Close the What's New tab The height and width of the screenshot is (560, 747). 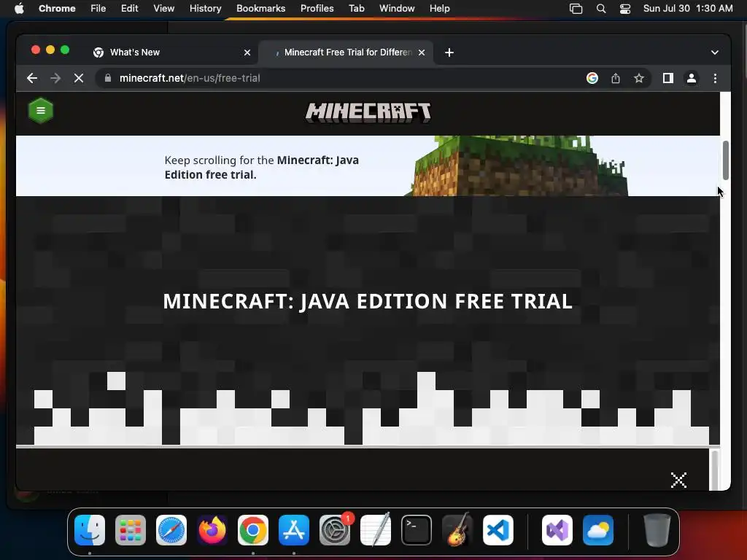point(247,52)
